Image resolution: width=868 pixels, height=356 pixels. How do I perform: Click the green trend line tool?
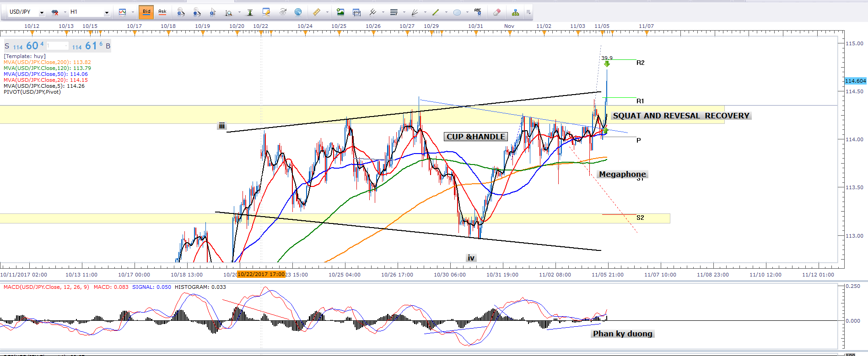pyautogui.click(x=436, y=12)
